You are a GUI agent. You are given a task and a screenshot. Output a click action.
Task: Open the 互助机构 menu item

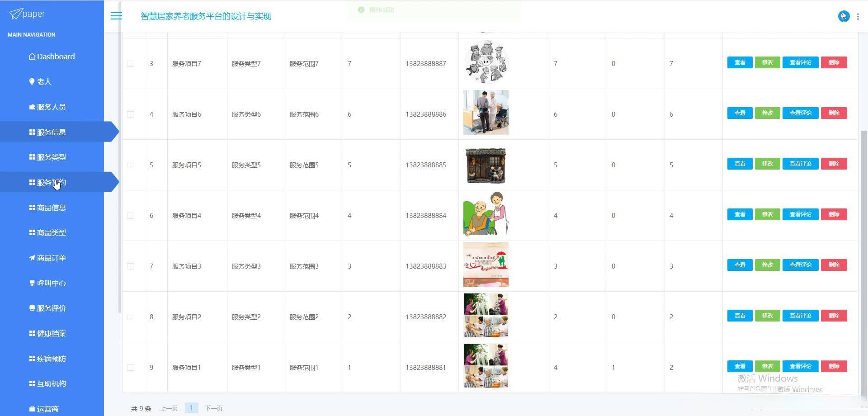[52, 383]
